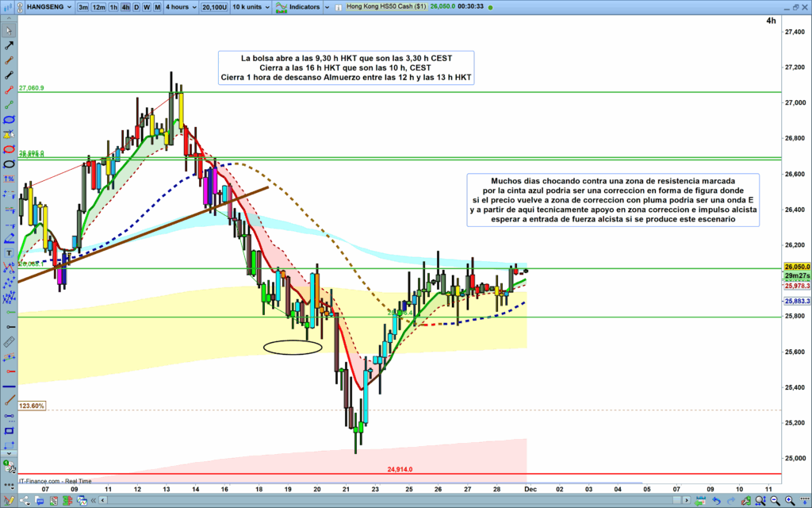Image resolution: width=812 pixels, height=508 pixels.
Task: Select the cursor pointer tool
Action: click(9, 31)
